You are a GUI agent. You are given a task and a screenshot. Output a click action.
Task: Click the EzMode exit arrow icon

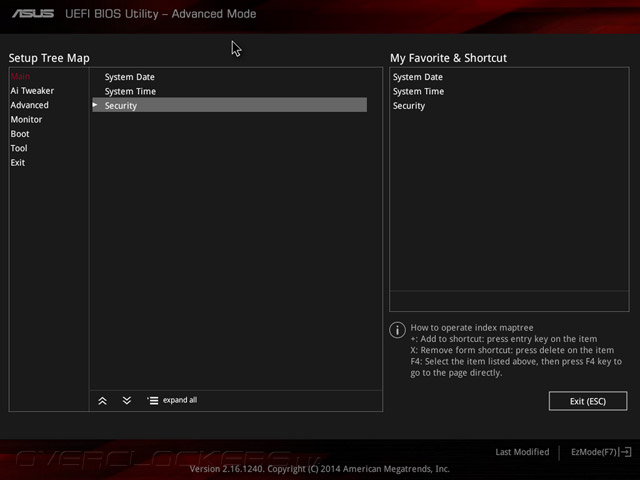click(x=626, y=452)
